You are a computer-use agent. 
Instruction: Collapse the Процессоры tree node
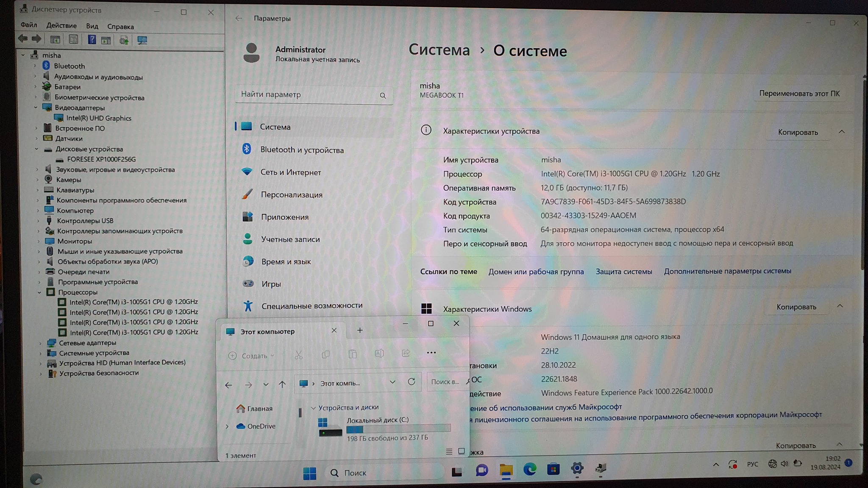(x=39, y=292)
